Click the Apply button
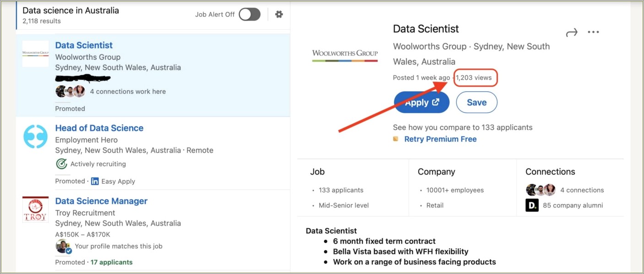 421,102
